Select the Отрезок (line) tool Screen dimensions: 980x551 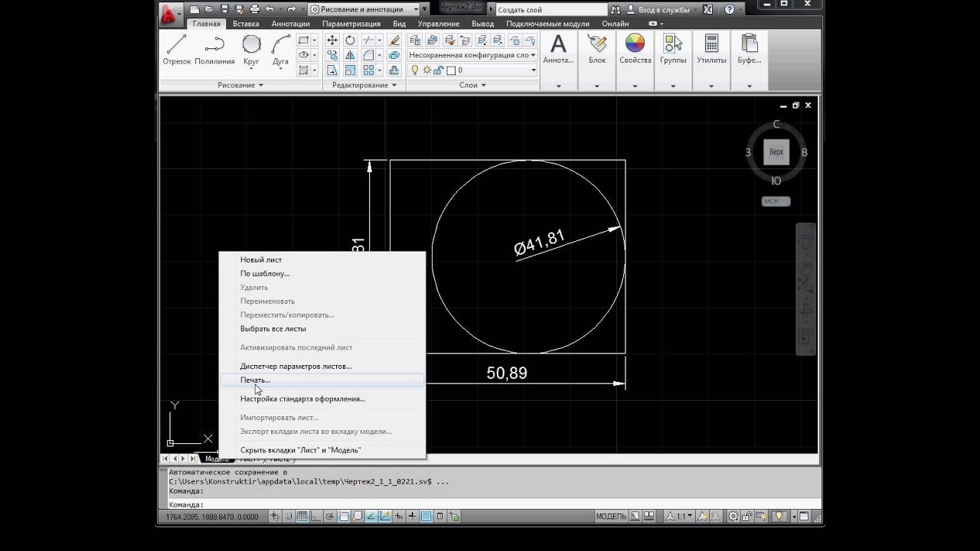pyautogui.click(x=176, y=50)
